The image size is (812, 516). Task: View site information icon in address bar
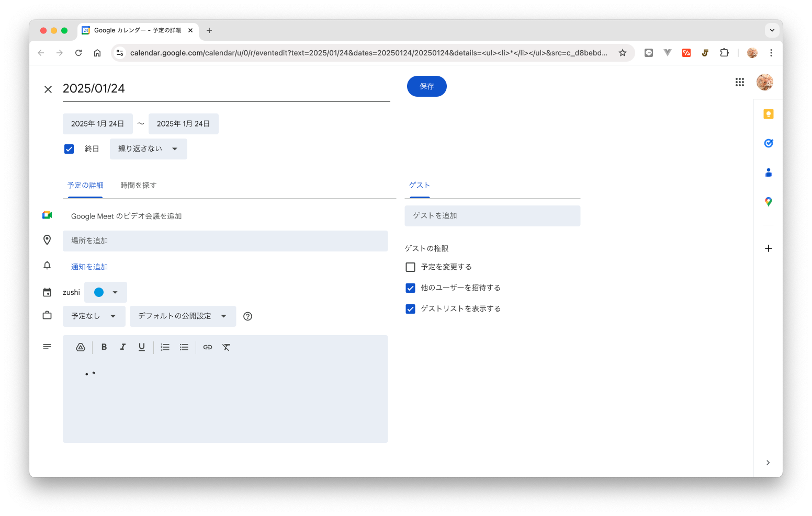[120, 53]
